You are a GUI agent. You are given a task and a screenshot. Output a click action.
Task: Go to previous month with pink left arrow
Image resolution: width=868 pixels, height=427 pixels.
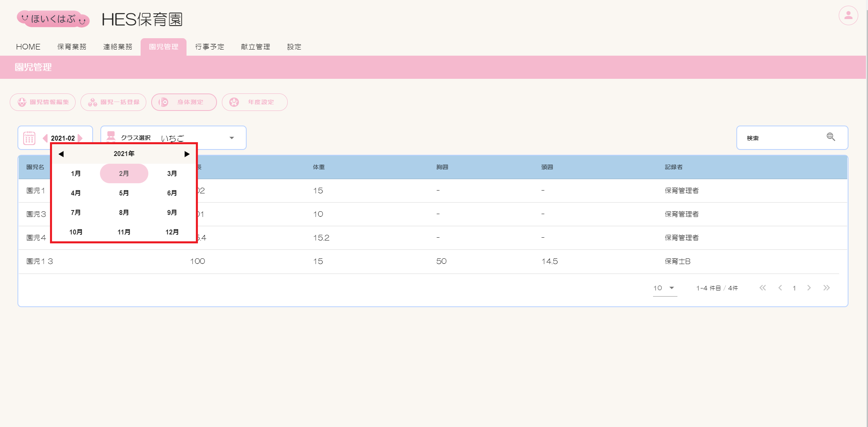(x=45, y=138)
